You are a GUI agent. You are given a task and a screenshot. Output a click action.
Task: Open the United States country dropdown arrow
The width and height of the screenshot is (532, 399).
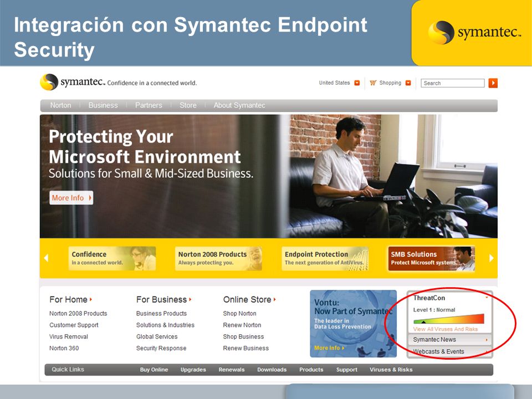pos(357,83)
